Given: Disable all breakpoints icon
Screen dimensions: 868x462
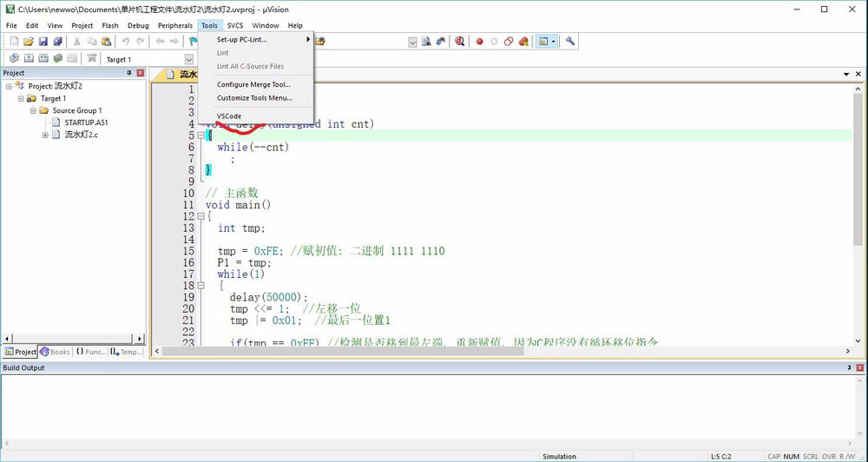Looking at the screenshot, I should point(509,42).
